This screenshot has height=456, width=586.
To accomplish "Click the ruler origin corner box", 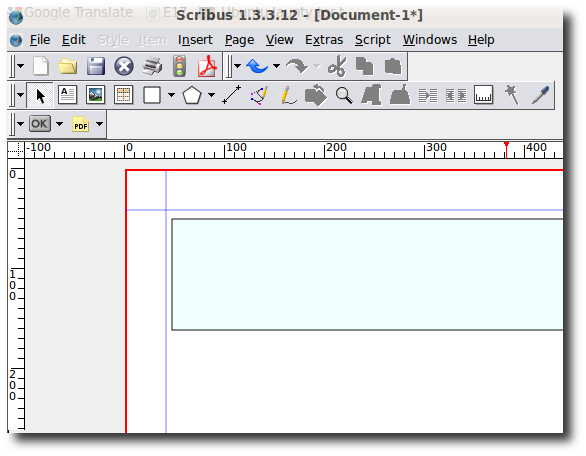I will [16, 150].
